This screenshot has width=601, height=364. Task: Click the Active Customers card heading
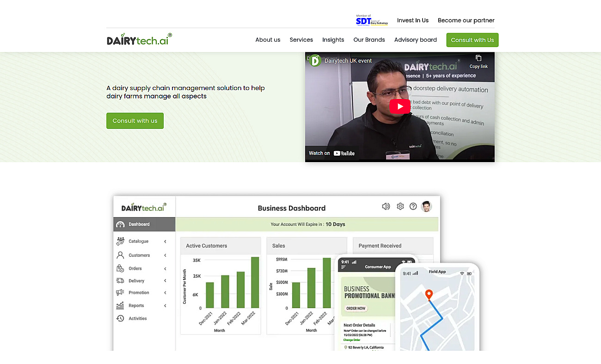[x=207, y=246]
